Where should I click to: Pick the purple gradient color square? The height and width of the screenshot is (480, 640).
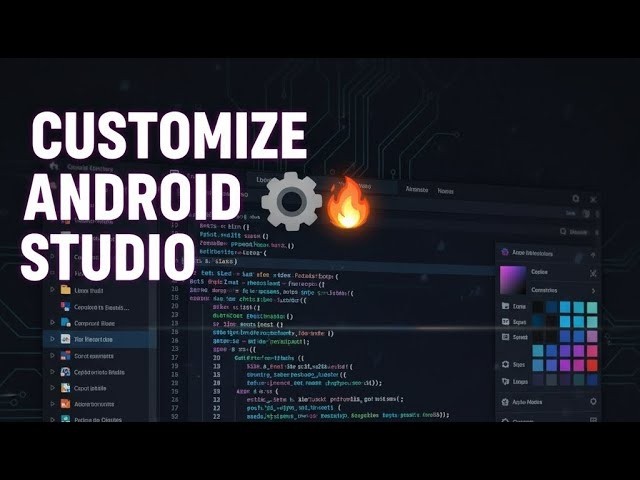[x=513, y=280]
